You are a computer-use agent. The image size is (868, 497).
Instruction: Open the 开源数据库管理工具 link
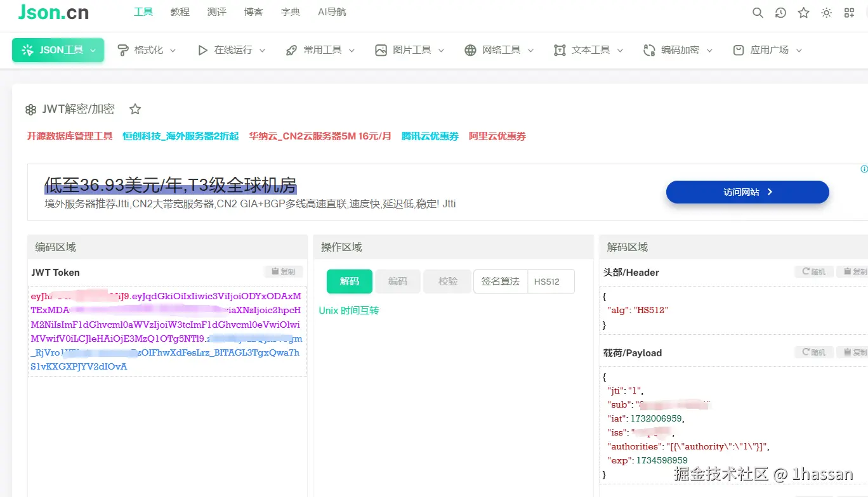click(70, 136)
